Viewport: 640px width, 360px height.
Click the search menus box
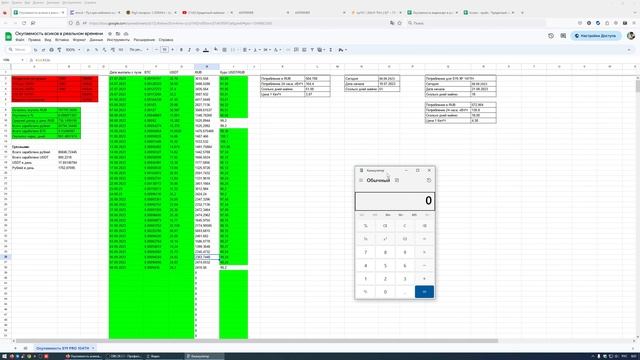17,50
